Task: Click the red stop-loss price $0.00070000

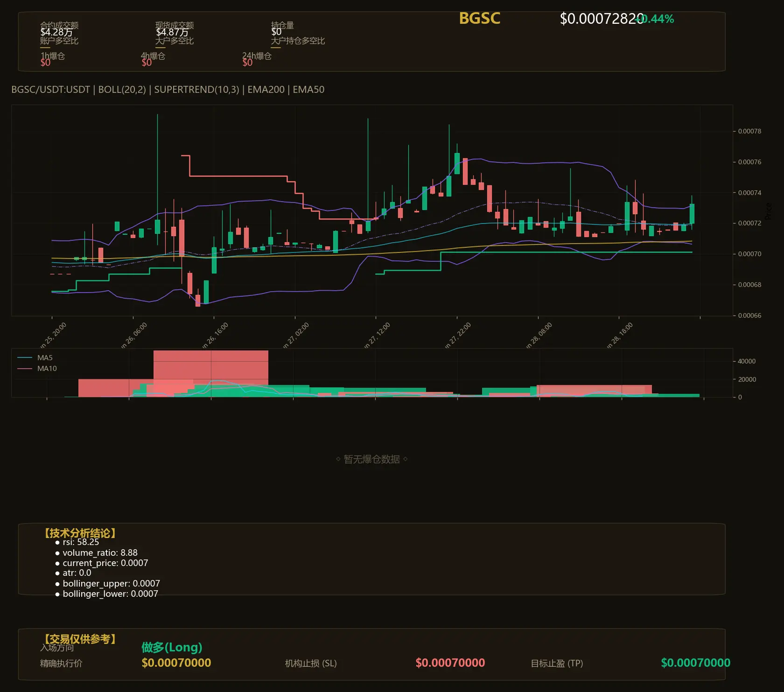Action: point(450,663)
